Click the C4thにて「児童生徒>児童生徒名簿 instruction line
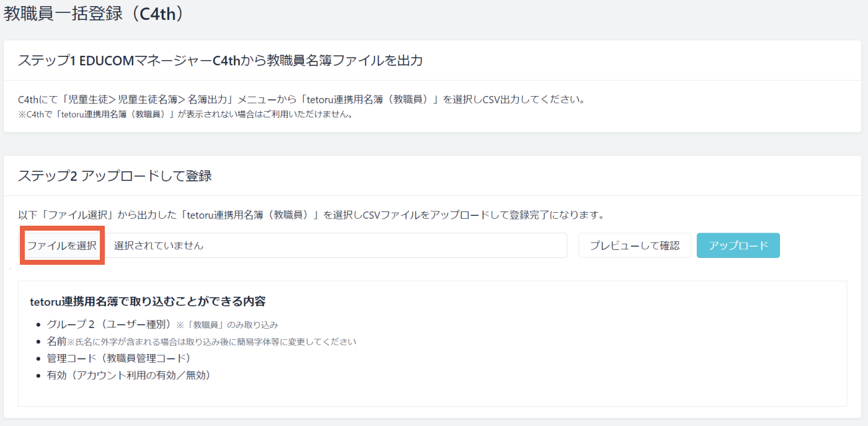This screenshot has width=868, height=426. pyautogui.click(x=302, y=99)
